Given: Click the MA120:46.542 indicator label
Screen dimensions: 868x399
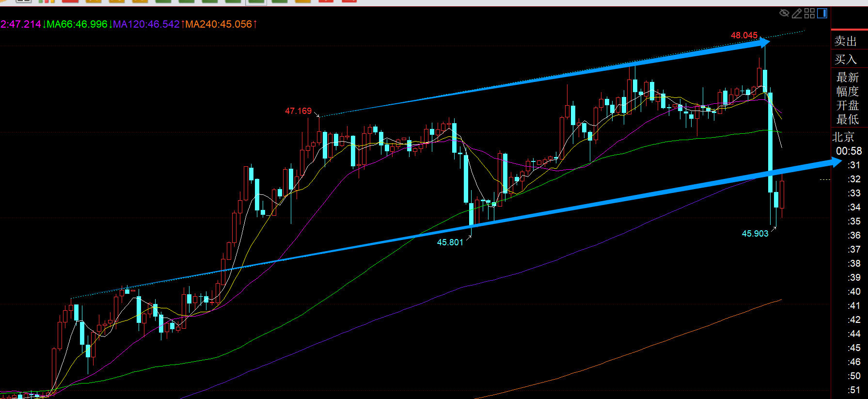Looking at the screenshot, I should pyautogui.click(x=146, y=24).
